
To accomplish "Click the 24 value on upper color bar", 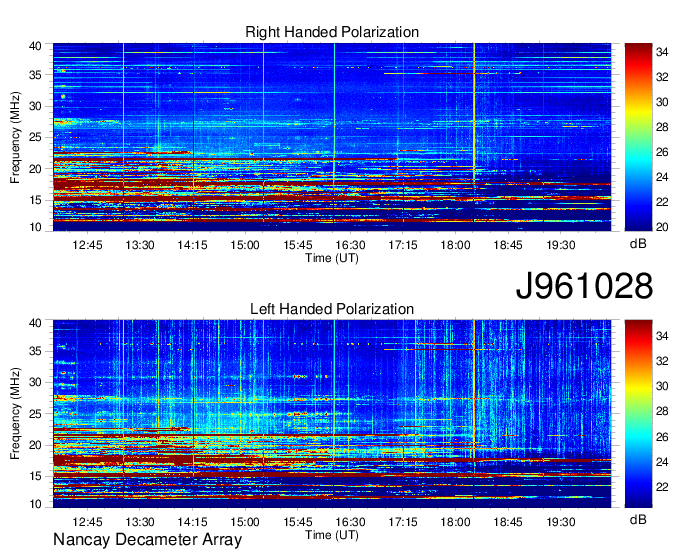I will (662, 177).
